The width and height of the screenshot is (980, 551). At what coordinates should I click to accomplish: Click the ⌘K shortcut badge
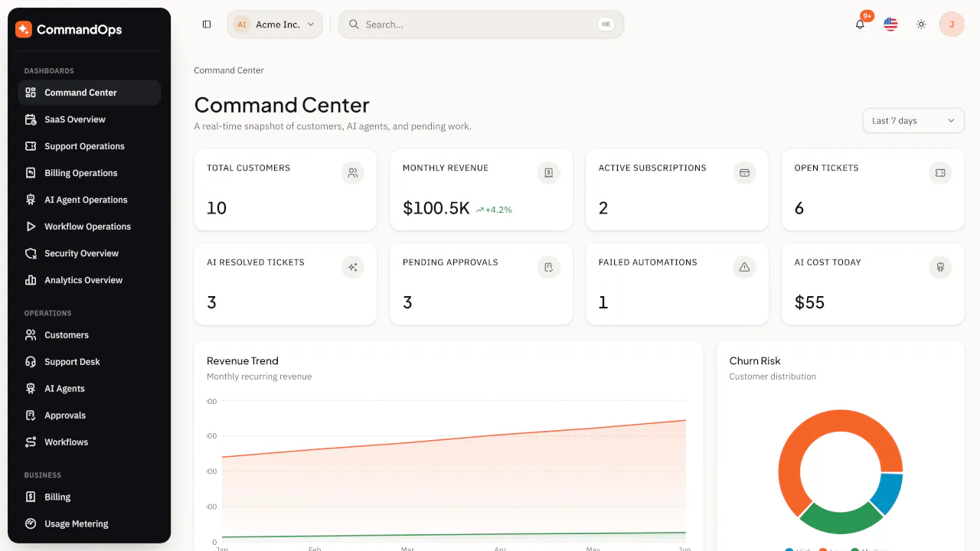[606, 24]
